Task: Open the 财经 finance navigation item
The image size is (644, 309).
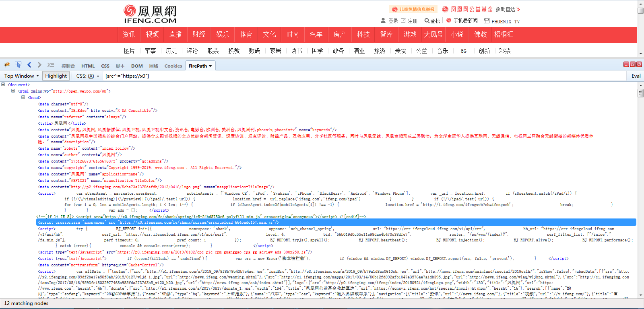Action: click(199, 35)
